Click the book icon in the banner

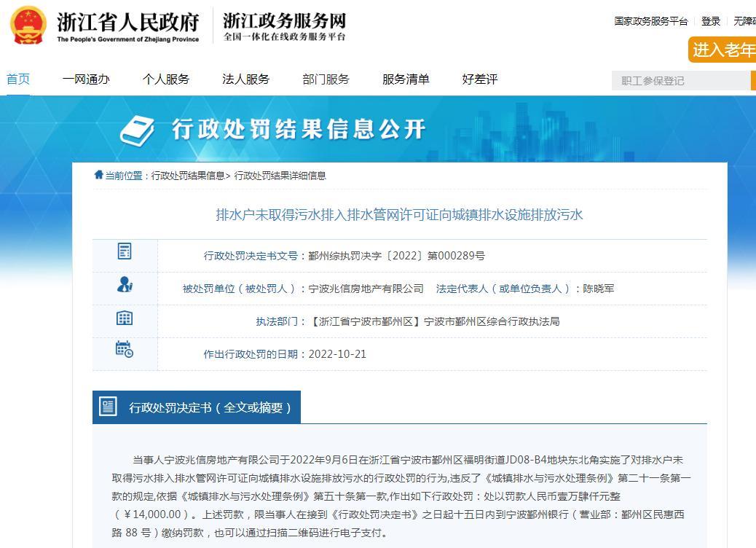click(138, 130)
